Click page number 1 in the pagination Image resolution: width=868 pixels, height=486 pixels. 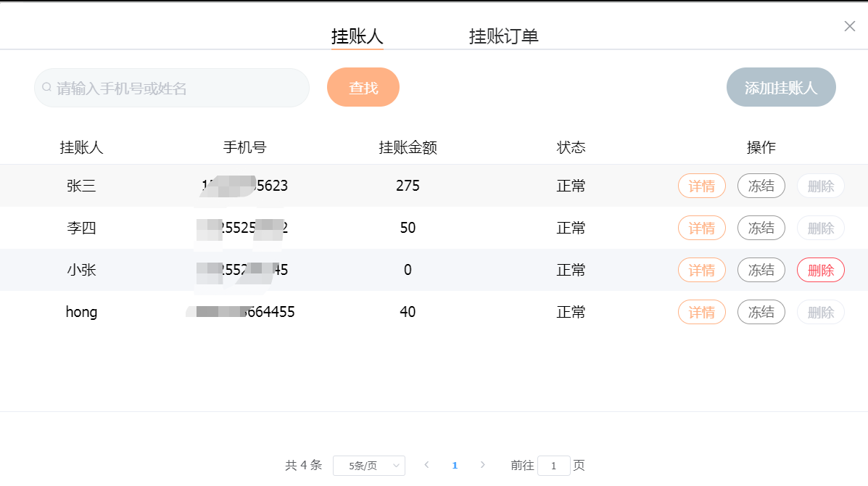tap(455, 466)
